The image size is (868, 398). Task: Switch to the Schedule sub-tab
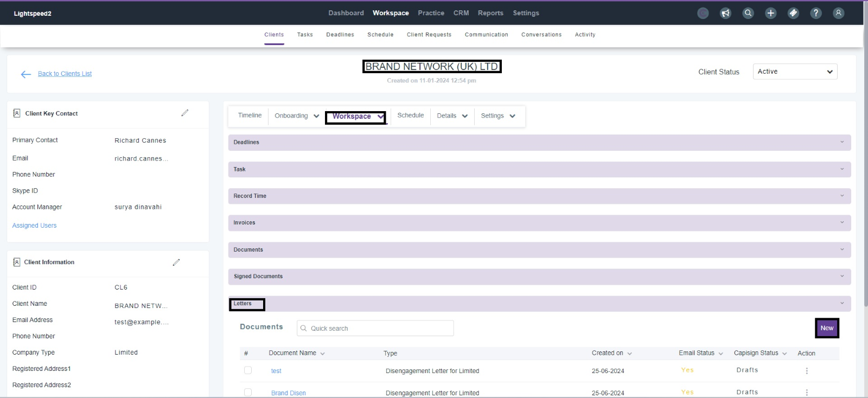380,35
